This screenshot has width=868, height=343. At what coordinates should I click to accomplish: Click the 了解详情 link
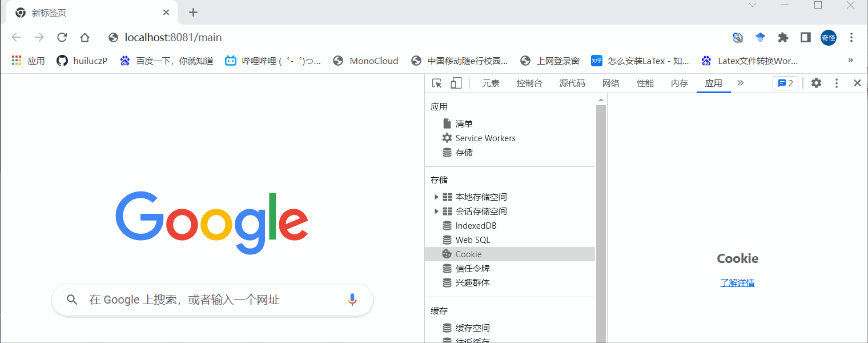pyautogui.click(x=737, y=282)
